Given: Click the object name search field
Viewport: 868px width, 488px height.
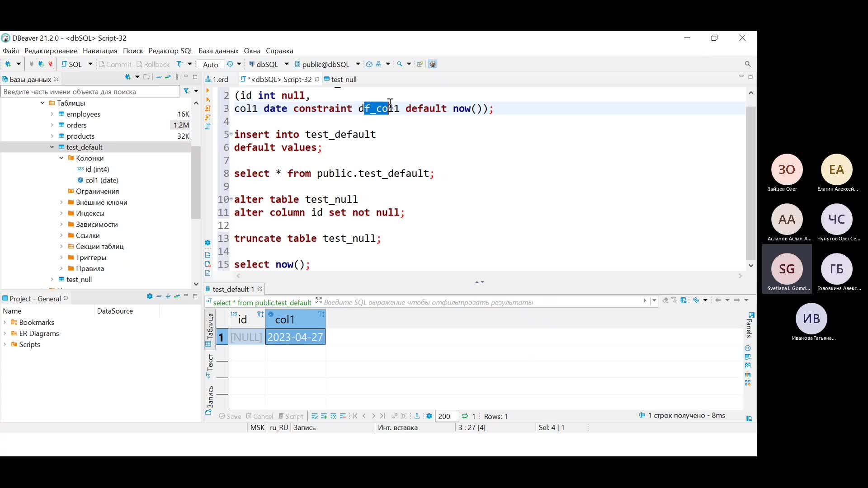Looking at the screenshot, I should 90,91.
